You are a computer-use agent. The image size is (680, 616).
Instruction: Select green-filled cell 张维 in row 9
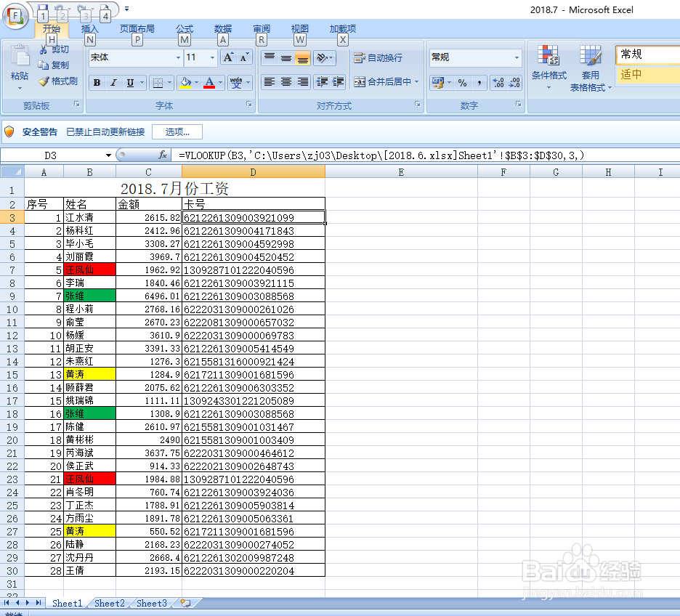(x=90, y=296)
